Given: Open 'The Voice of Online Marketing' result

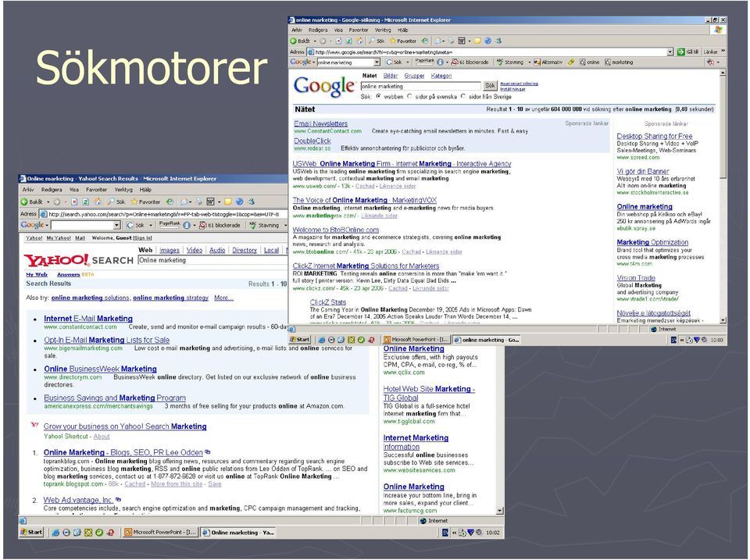Looking at the screenshot, I should coord(365,200).
